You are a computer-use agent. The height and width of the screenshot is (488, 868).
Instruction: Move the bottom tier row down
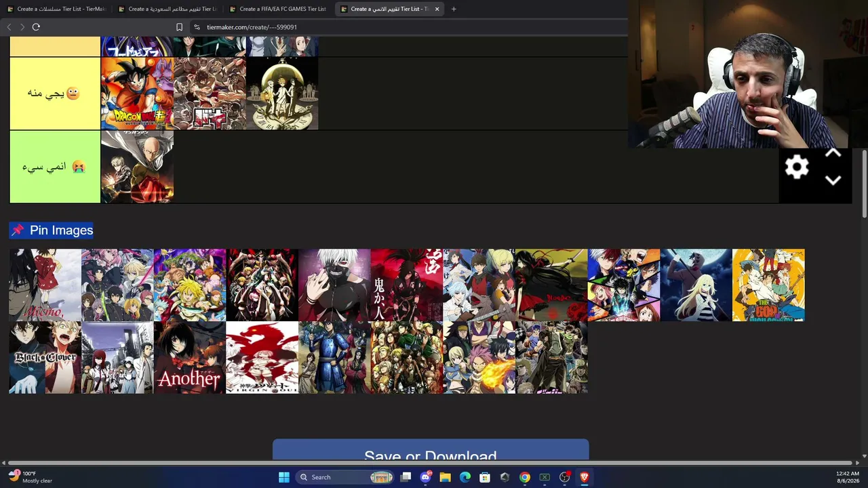[x=833, y=180]
